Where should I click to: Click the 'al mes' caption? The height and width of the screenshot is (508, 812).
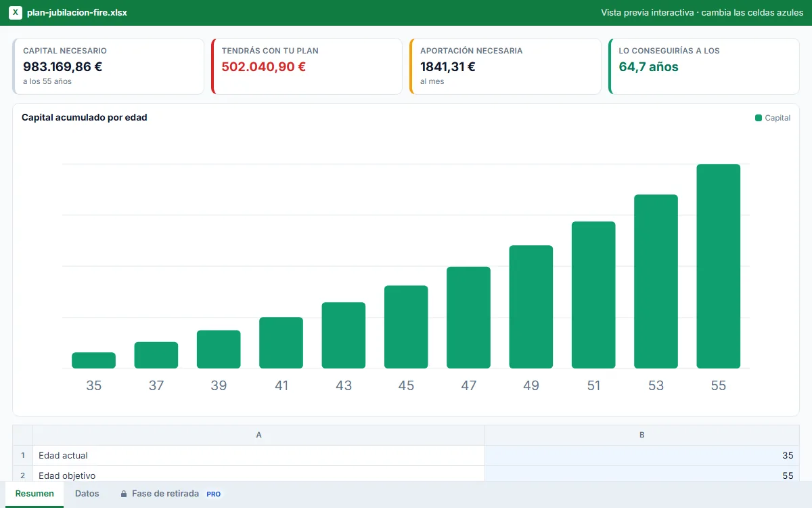432,81
